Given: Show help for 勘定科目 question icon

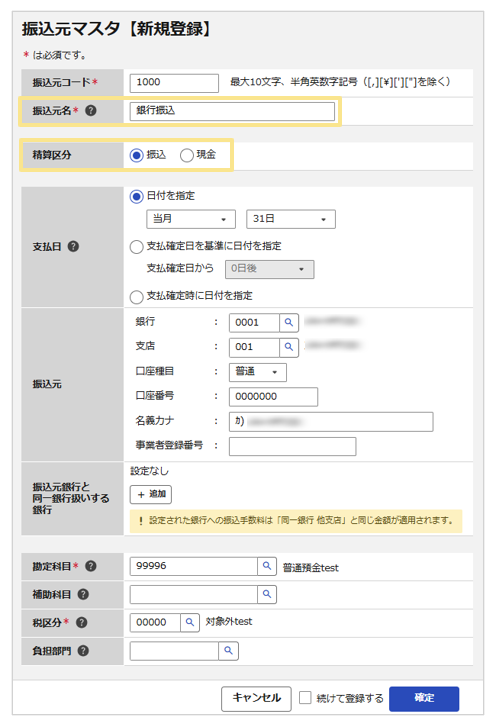Looking at the screenshot, I should pos(91,566).
